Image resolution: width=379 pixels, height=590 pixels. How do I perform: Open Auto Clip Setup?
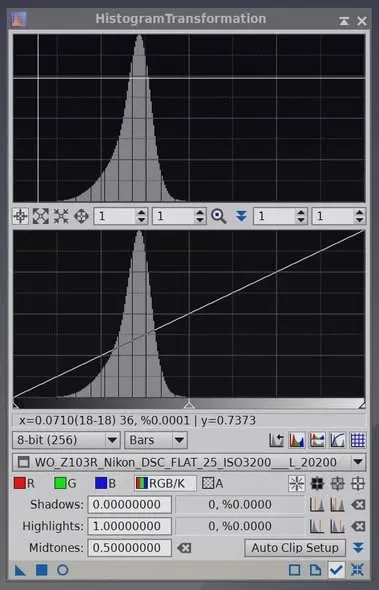point(295,547)
